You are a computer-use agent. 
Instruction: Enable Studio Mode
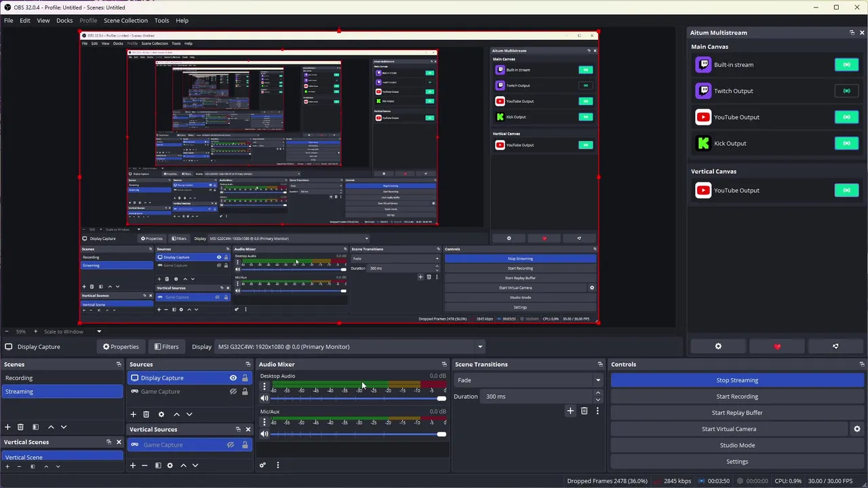click(x=737, y=445)
